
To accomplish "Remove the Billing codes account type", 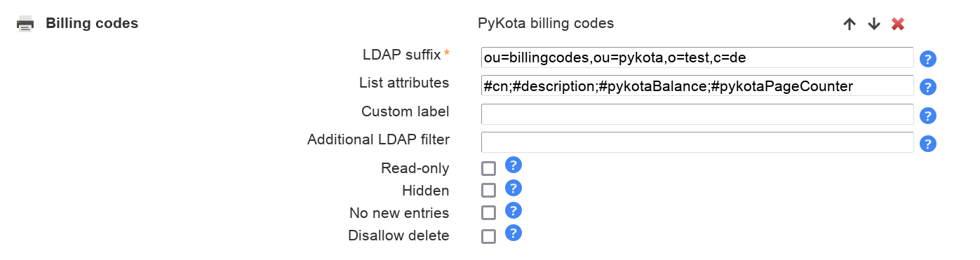I will 898,24.
